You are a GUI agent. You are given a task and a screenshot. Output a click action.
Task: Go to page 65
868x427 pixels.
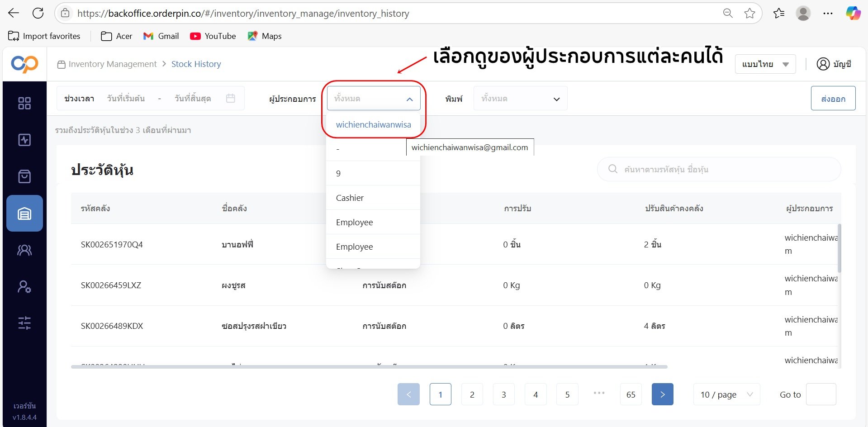(631, 394)
